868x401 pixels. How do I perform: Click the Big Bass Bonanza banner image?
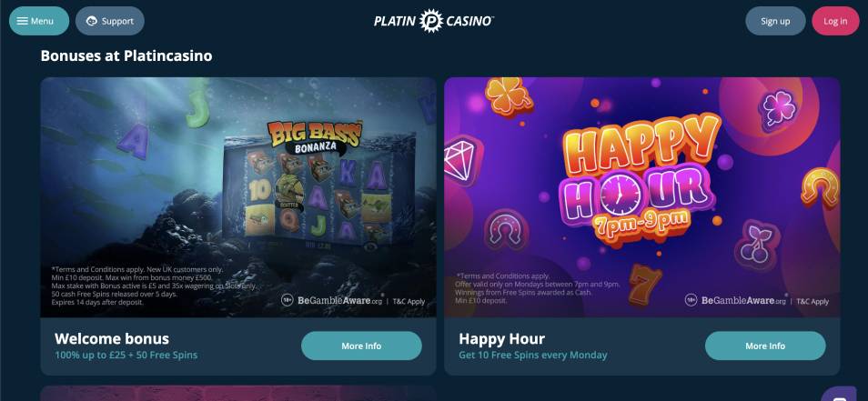click(x=238, y=197)
